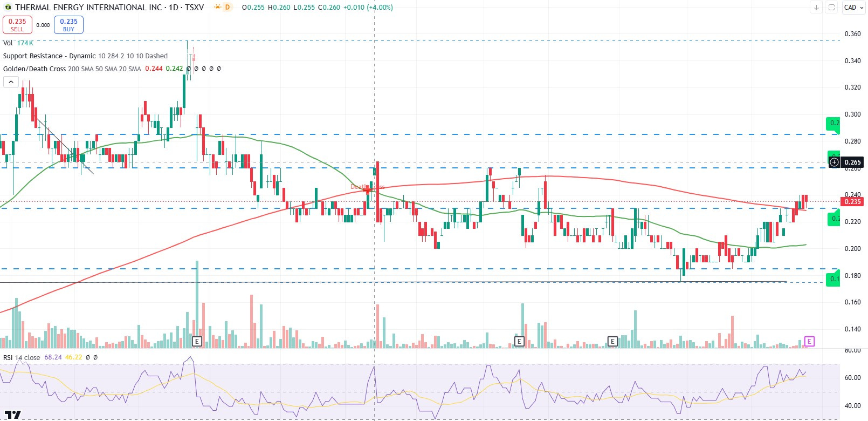The width and height of the screenshot is (868, 421).
Task: Click the 0.140 price axis label
Action: (852, 329)
